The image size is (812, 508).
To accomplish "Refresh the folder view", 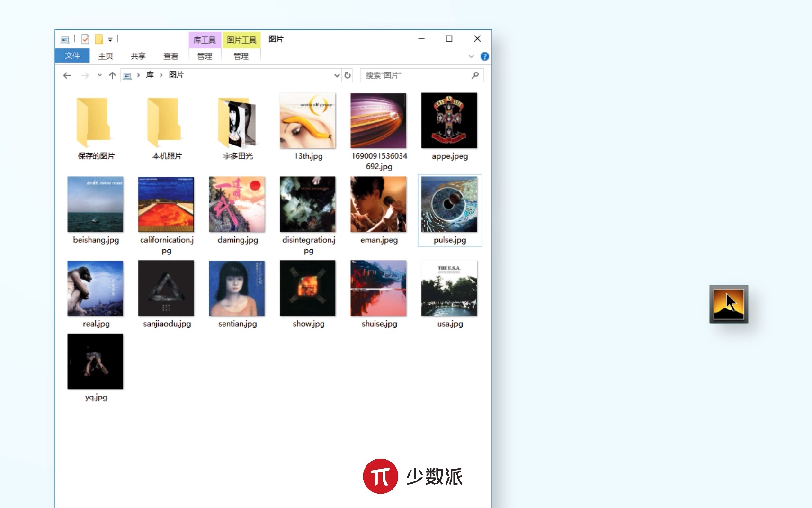I will click(x=348, y=75).
